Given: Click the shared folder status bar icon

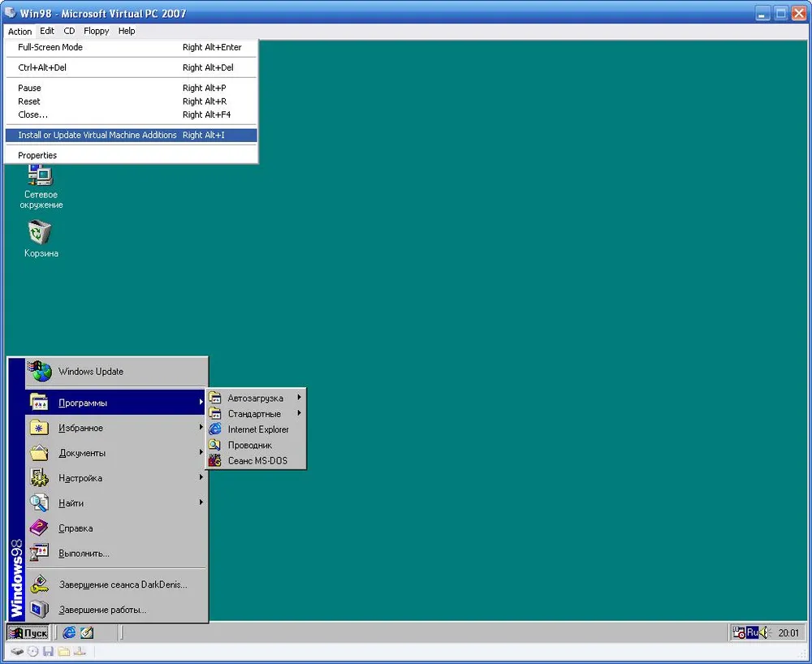Looking at the screenshot, I should (63, 651).
